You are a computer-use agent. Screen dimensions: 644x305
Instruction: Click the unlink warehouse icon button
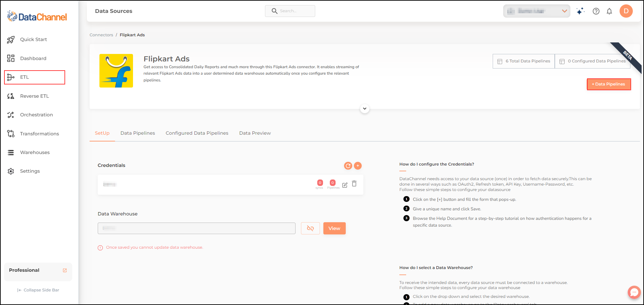point(310,228)
